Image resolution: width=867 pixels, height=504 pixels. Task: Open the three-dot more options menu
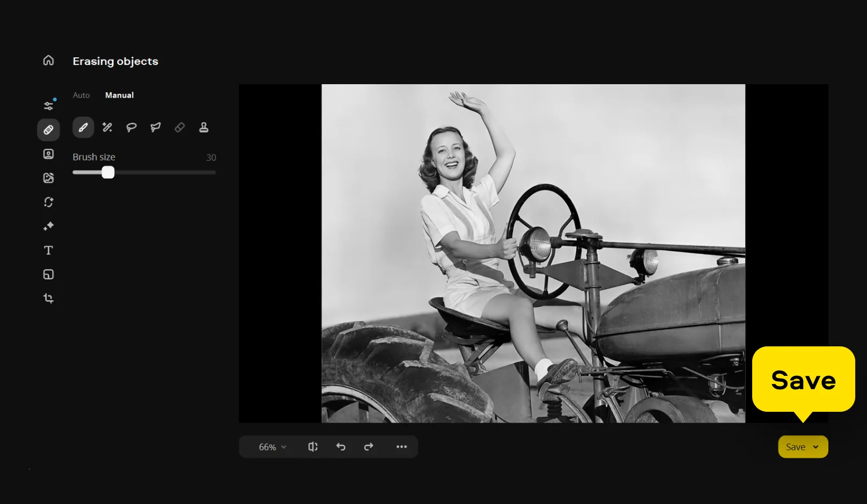(401, 447)
